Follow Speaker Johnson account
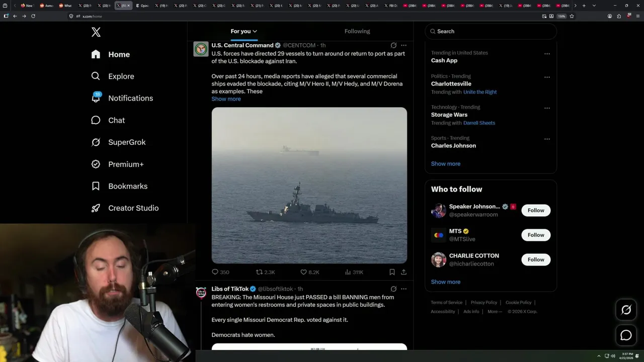 (536, 210)
